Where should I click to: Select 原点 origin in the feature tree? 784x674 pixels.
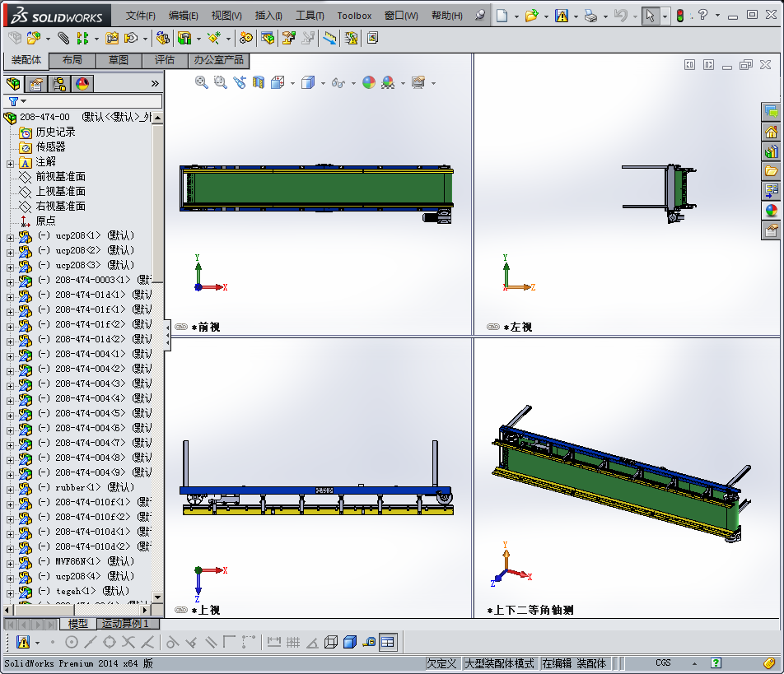pos(45,221)
